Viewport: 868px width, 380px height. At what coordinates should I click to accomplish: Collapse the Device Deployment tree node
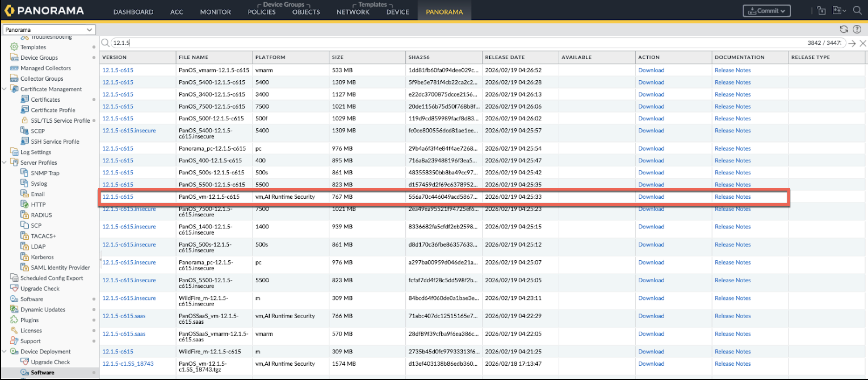pyautogui.click(x=4, y=351)
